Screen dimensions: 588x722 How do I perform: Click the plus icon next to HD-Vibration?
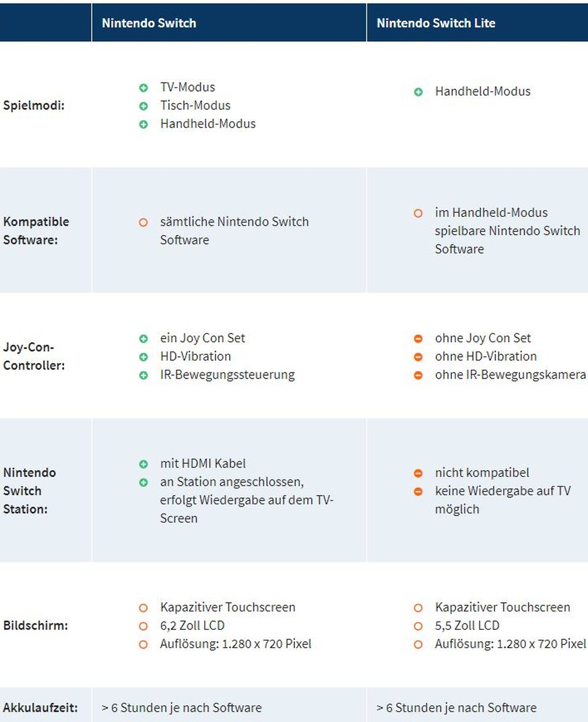pyautogui.click(x=143, y=357)
